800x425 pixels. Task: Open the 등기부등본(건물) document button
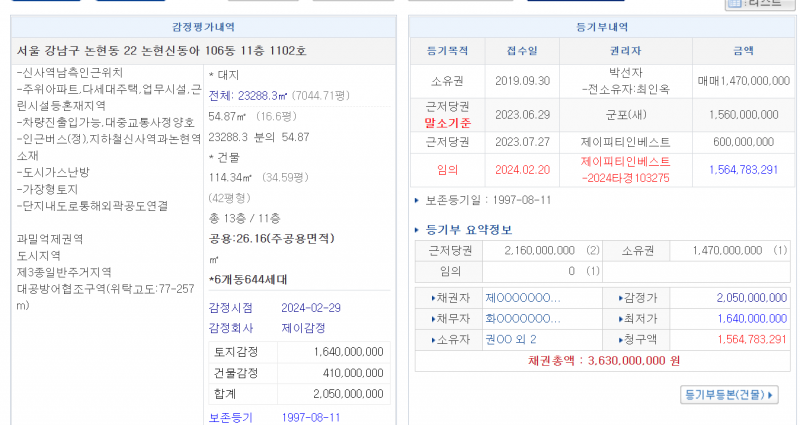[x=730, y=395]
